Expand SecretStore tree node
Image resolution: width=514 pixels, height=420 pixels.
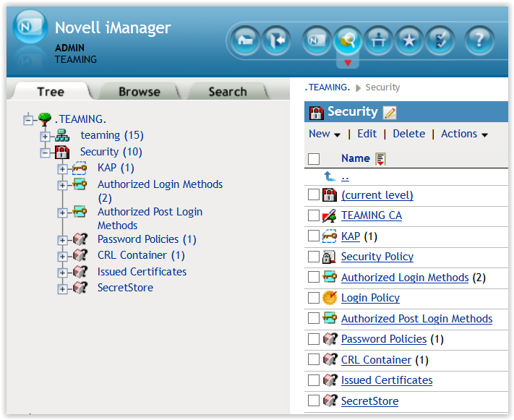pyautogui.click(x=62, y=289)
